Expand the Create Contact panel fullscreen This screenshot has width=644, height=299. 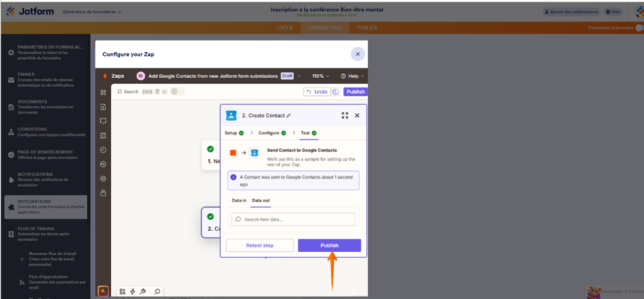pos(345,115)
